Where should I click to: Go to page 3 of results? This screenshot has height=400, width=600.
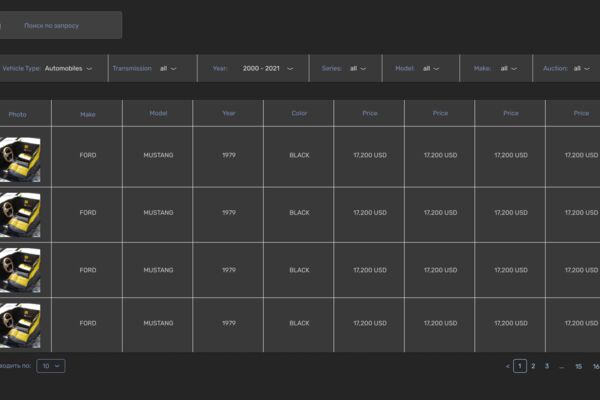pyautogui.click(x=547, y=366)
